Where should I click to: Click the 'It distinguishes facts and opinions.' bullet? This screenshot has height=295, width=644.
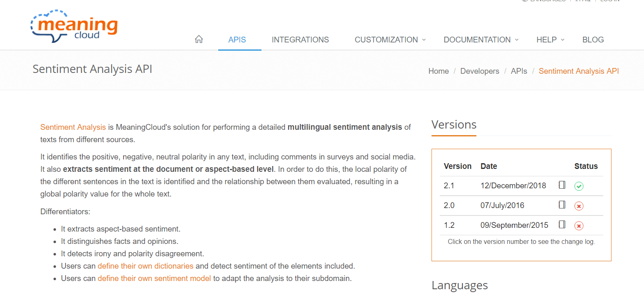pyautogui.click(x=119, y=241)
